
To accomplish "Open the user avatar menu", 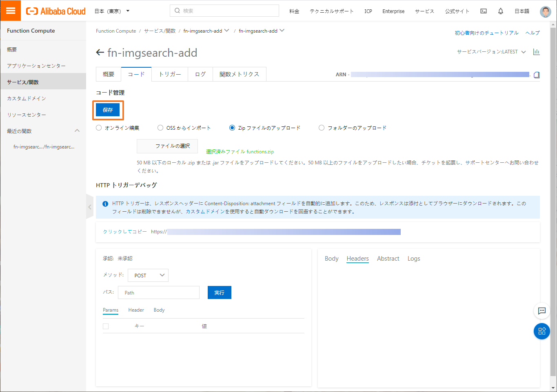I will (545, 11).
